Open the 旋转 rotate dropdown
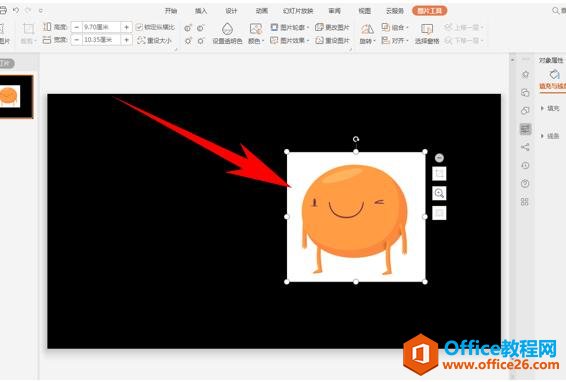The height and width of the screenshot is (382, 566). click(367, 34)
